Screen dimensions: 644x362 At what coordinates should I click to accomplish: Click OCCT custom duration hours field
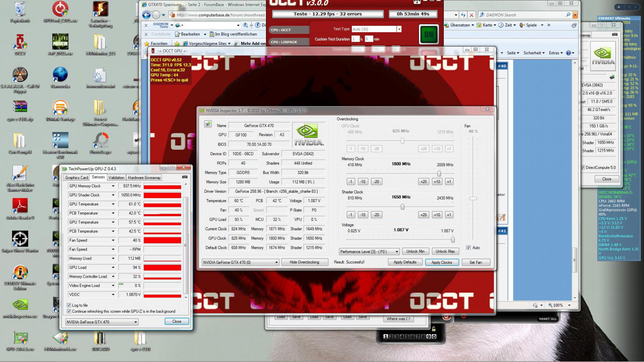[355, 39]
